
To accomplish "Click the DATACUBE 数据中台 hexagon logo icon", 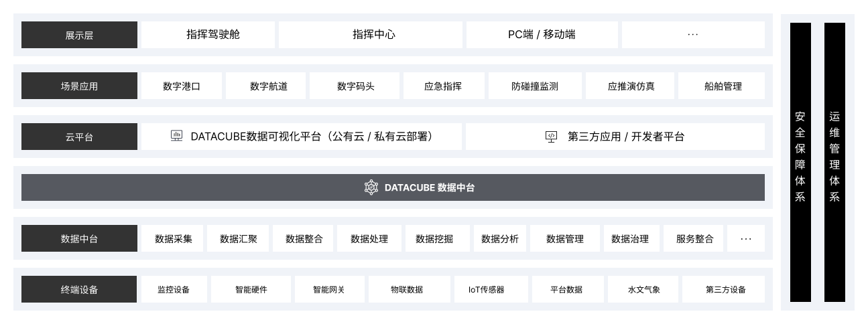I will pyautogui.click(x=371, y=187).
